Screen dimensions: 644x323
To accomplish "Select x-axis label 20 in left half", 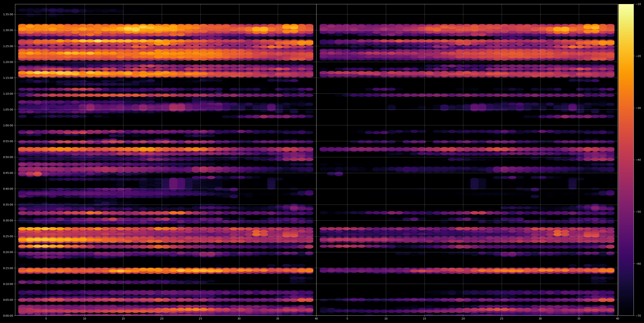I will [162, 319].
